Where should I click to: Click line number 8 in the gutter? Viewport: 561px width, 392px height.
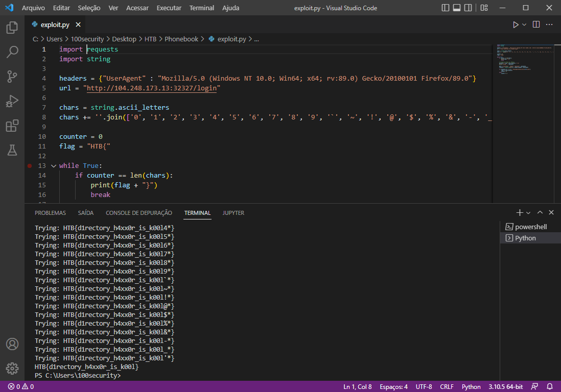[x=44, y=117]
